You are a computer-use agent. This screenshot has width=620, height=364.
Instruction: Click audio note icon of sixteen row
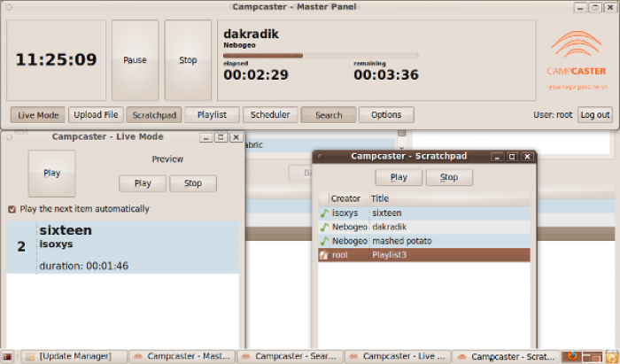(x=324, y=213)
